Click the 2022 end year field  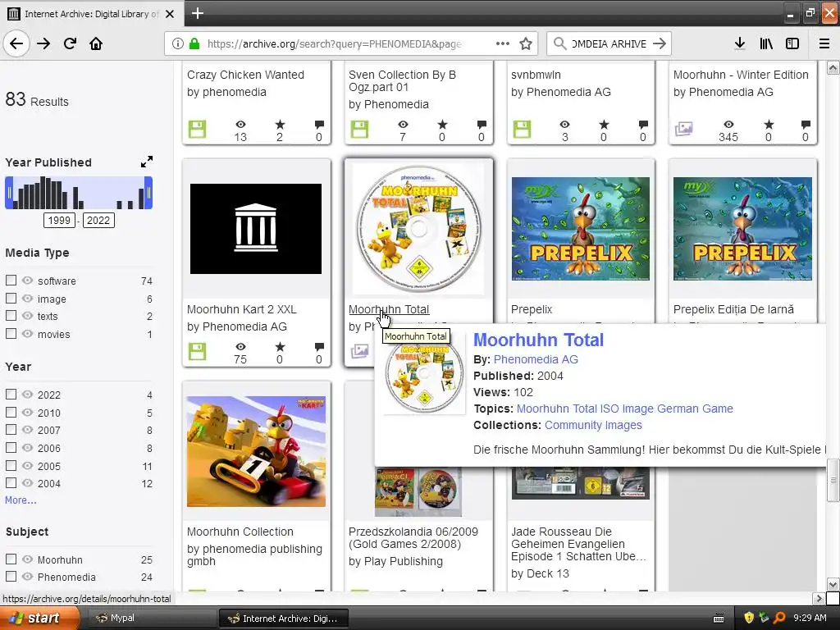point(98,220)
